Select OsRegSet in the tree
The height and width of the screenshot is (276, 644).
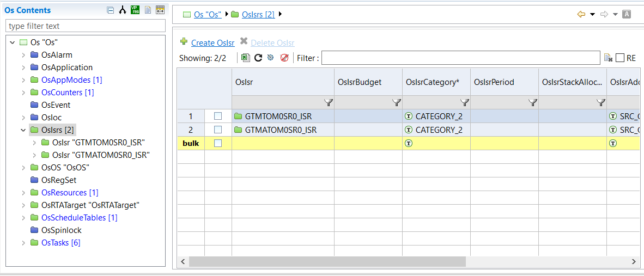[x=59, y=180]
